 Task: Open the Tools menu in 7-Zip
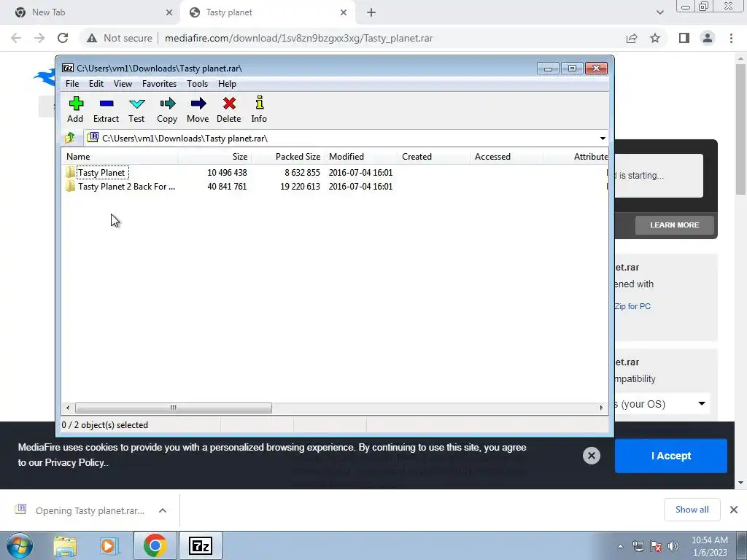coord(197,84)
